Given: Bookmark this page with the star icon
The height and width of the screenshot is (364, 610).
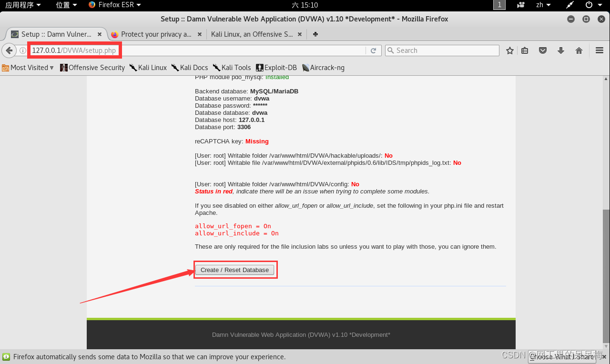Looking at the screenshot, I should [510, 51].
